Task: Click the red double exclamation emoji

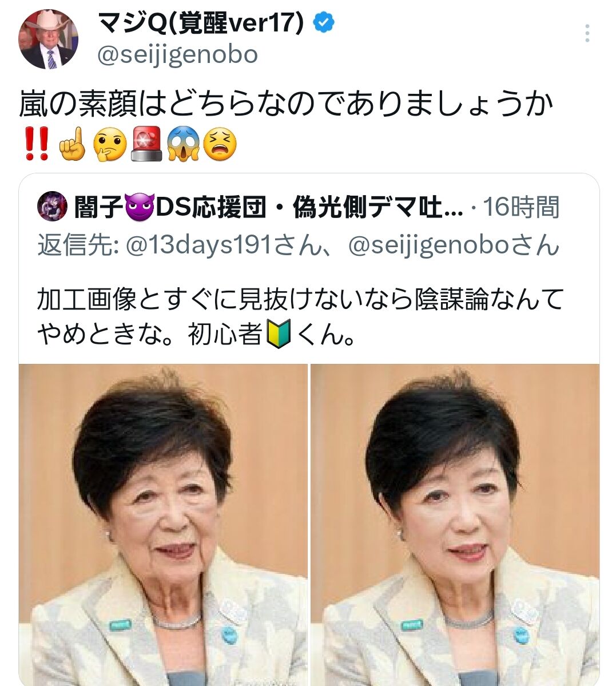Action: 37,144
